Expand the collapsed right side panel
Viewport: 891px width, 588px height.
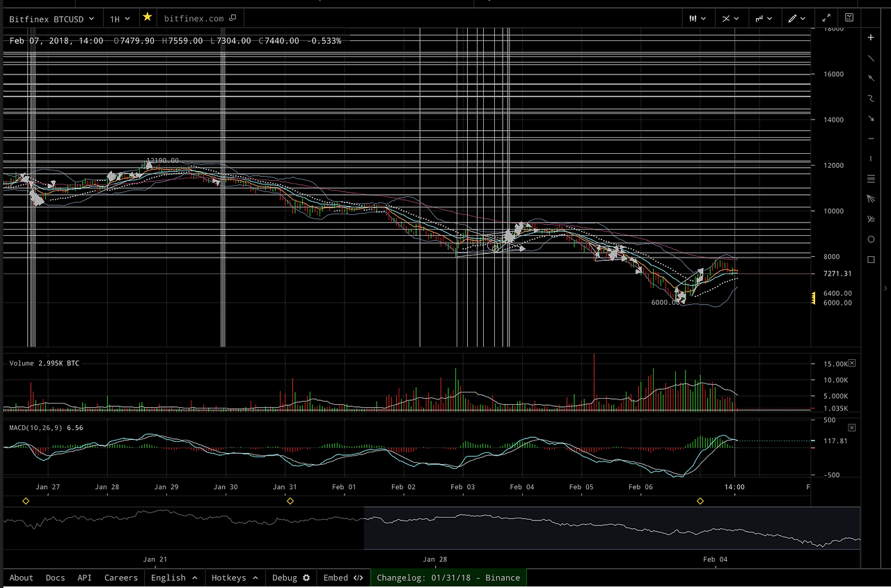pyautogui.click(x=885, y=288)
